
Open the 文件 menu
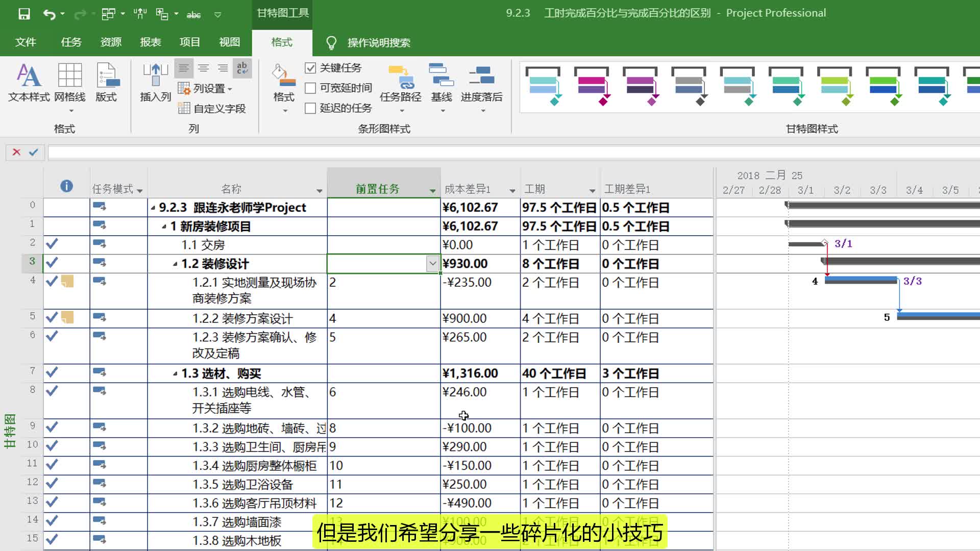point(26,42)
